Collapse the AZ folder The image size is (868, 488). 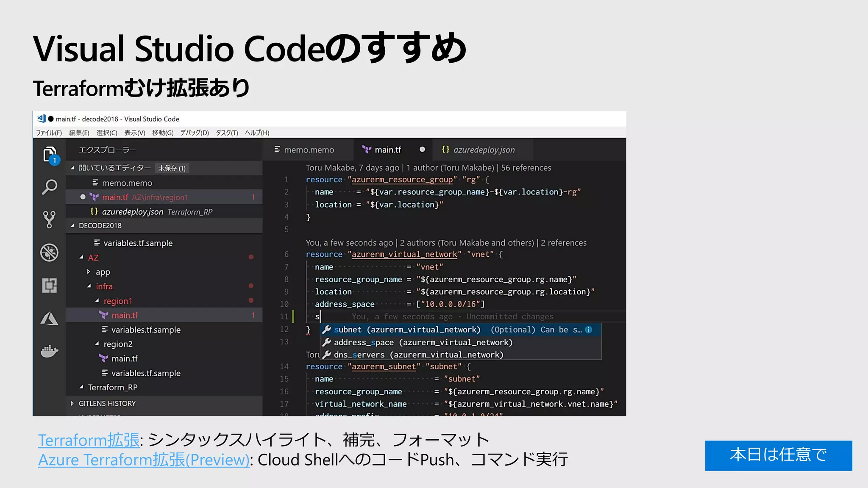pyautogui.click(x=164, y=258)
